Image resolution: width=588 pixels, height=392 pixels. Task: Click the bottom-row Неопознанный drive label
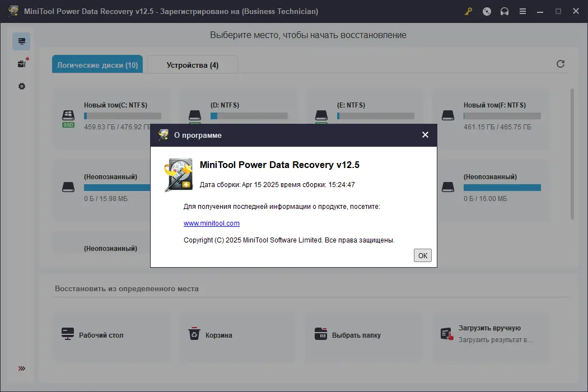pos(111,248)
